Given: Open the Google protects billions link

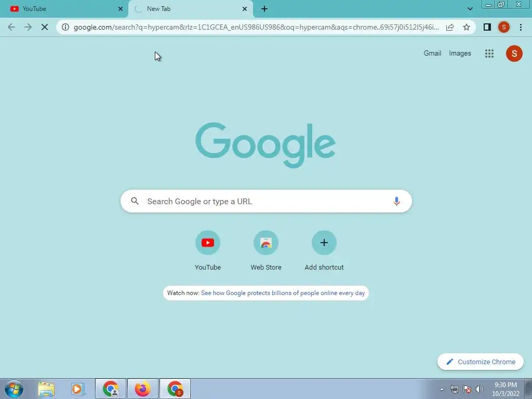Looking at the screenshot, I should click(283, 293).
